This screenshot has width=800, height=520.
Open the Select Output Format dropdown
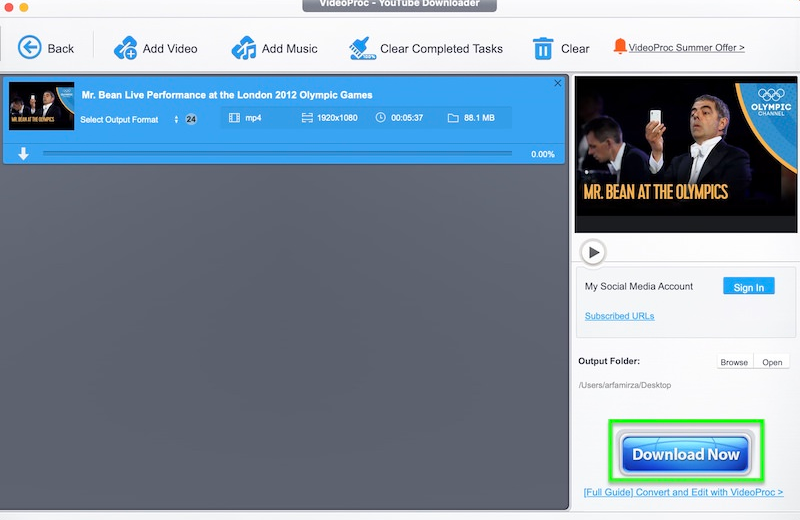tap(129, 119)
